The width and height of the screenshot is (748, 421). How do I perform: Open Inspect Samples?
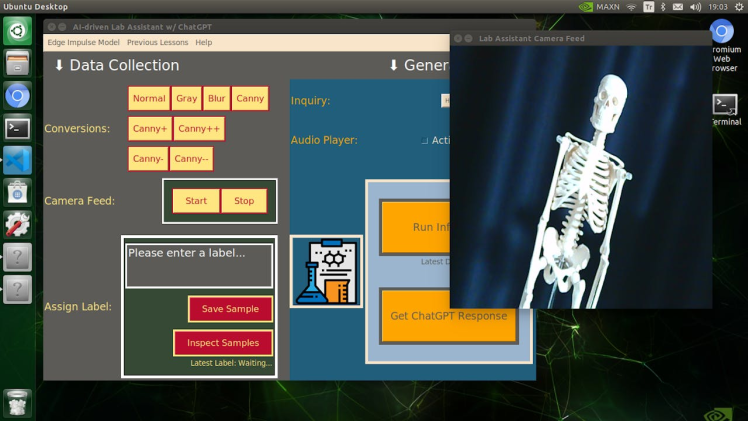coord(223,343)
